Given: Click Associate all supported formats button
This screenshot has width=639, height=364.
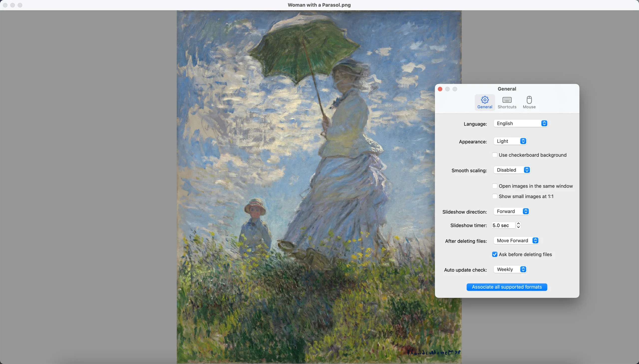Looking at the screenshot, I should [x=507, y=287].
